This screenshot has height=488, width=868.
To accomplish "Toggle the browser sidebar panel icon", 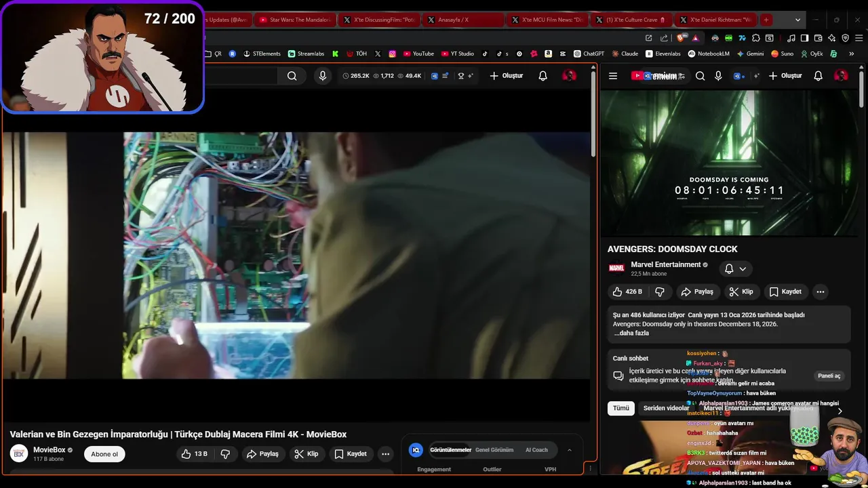I will [804, 38].
